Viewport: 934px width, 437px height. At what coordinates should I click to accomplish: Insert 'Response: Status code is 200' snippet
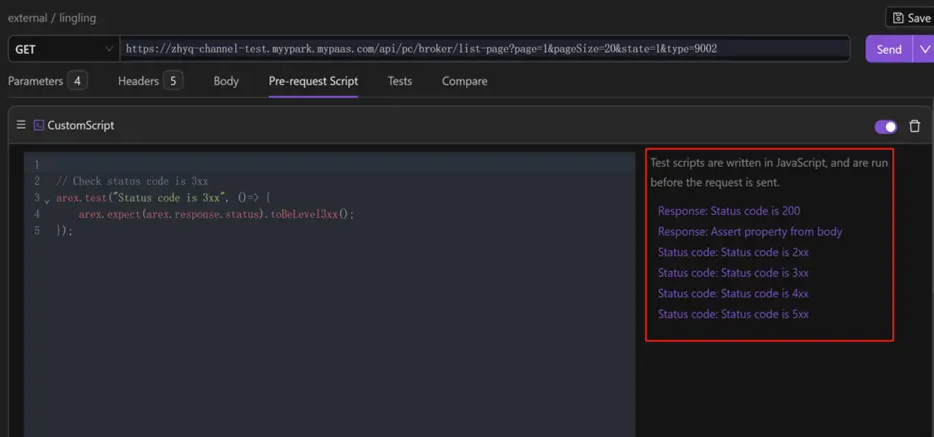click(728, 211)
